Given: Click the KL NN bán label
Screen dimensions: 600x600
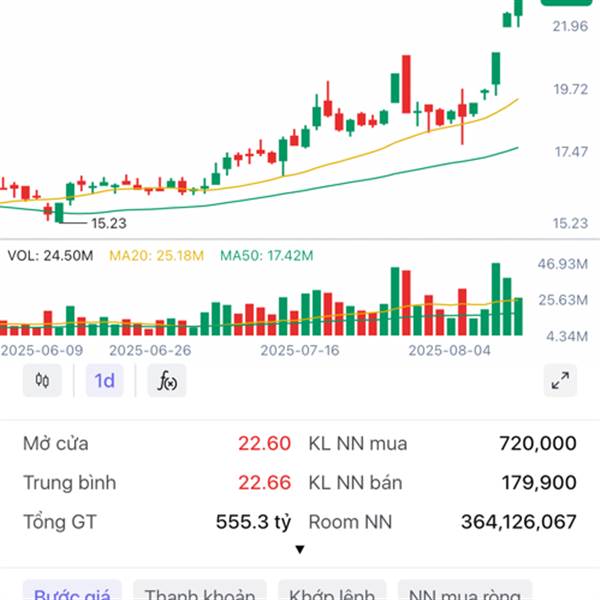Looking at the screenshot, I should 355,483.
